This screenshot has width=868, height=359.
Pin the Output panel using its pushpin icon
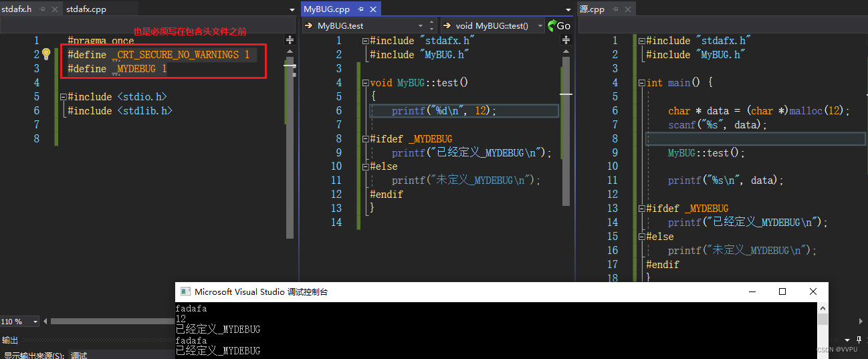858,340
